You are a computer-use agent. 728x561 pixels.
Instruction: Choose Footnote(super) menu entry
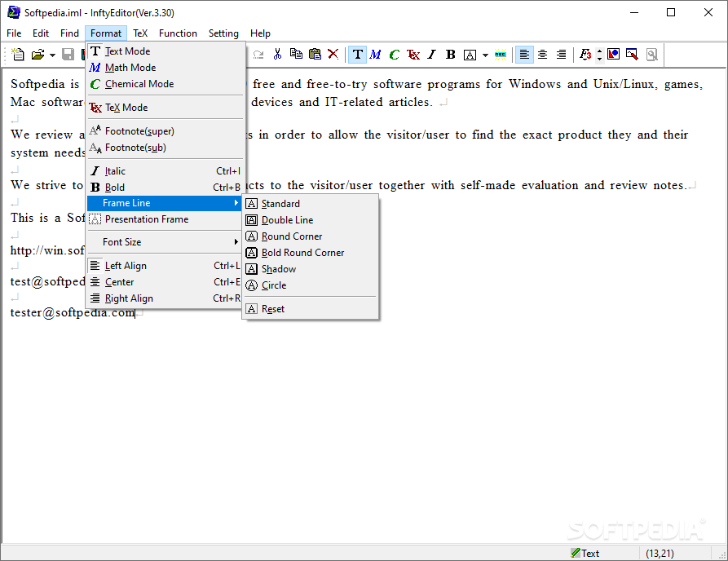pos(165,131)
